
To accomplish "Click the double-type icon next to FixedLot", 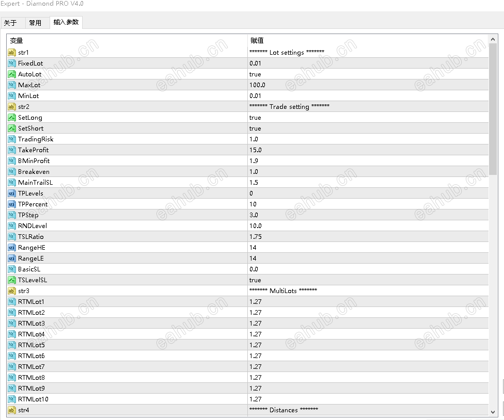I will 12,63.
